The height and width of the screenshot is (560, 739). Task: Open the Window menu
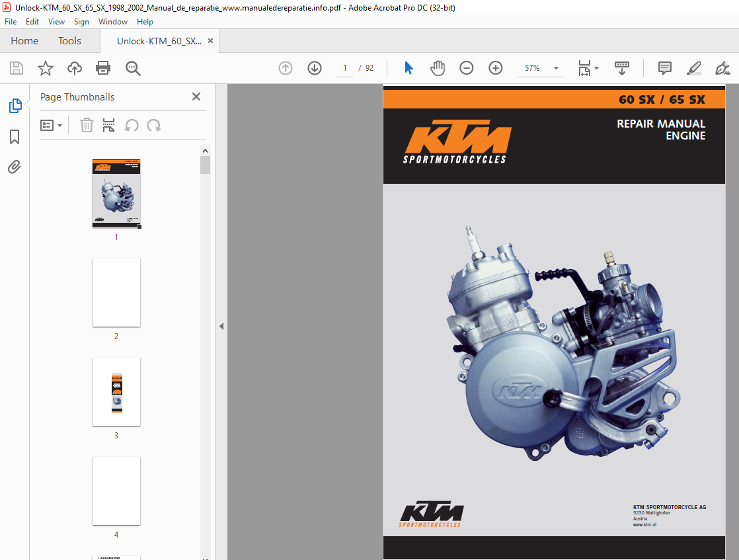(x=112, y=22)
